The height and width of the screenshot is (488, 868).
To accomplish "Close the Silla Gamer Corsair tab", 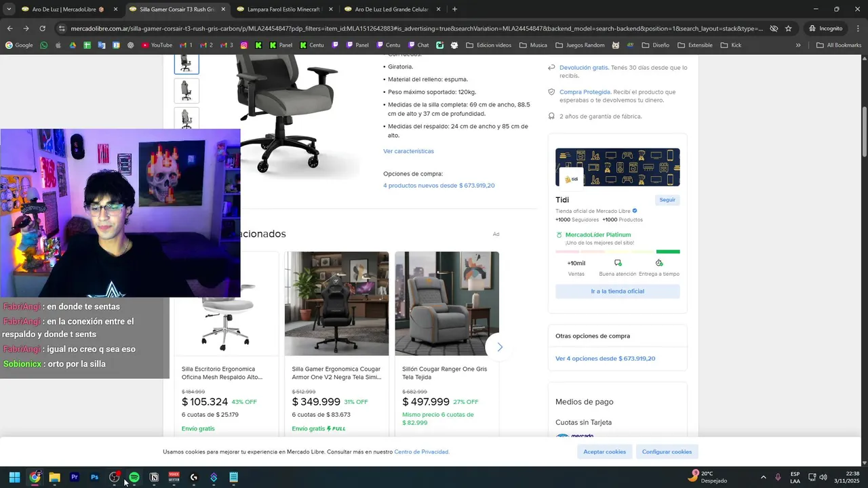I will point(223,9).
